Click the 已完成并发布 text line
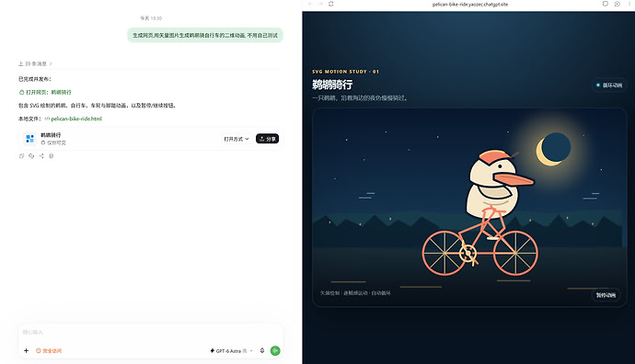This screenshot has width=635, height=364. pyautogui.click(x=35, y=79)
